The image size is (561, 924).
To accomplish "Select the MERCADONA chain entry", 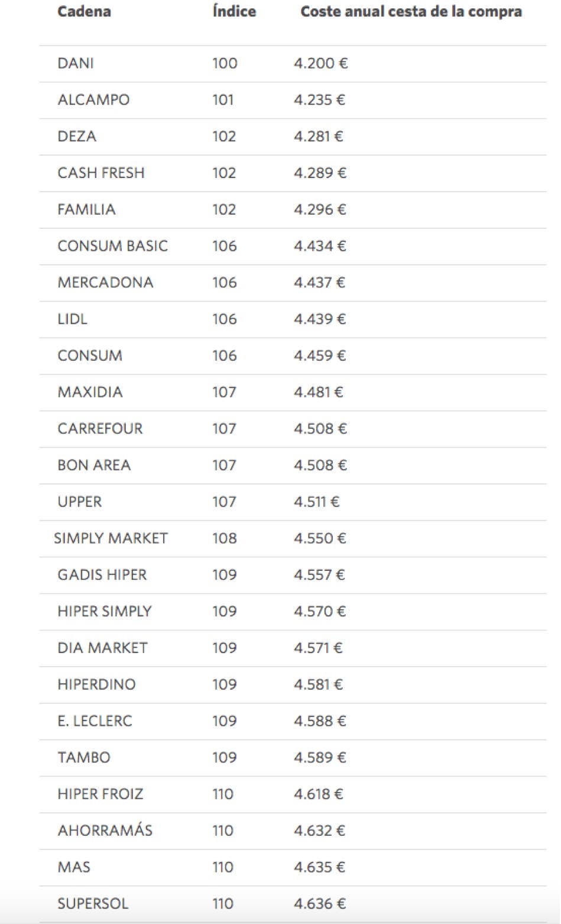I will [105, 283].
